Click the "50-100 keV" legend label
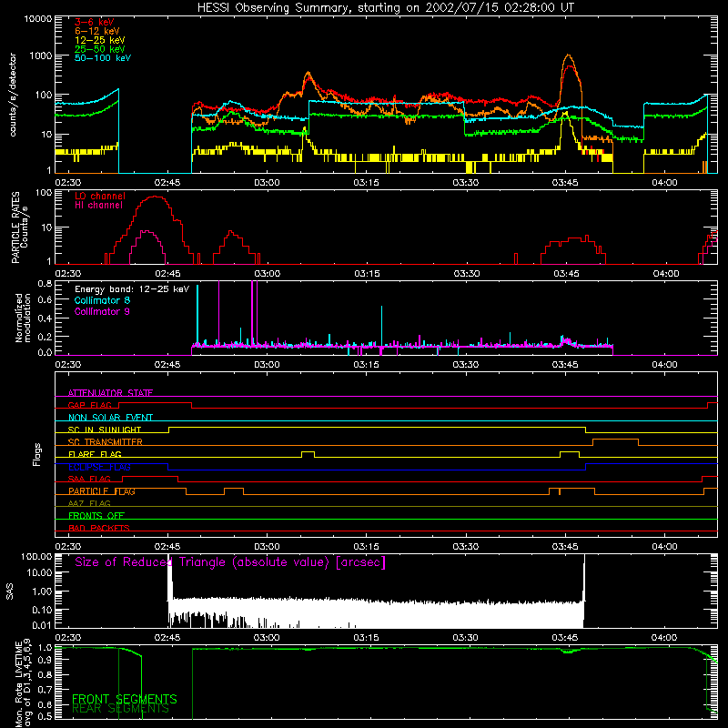 click(x=103, y=58)
